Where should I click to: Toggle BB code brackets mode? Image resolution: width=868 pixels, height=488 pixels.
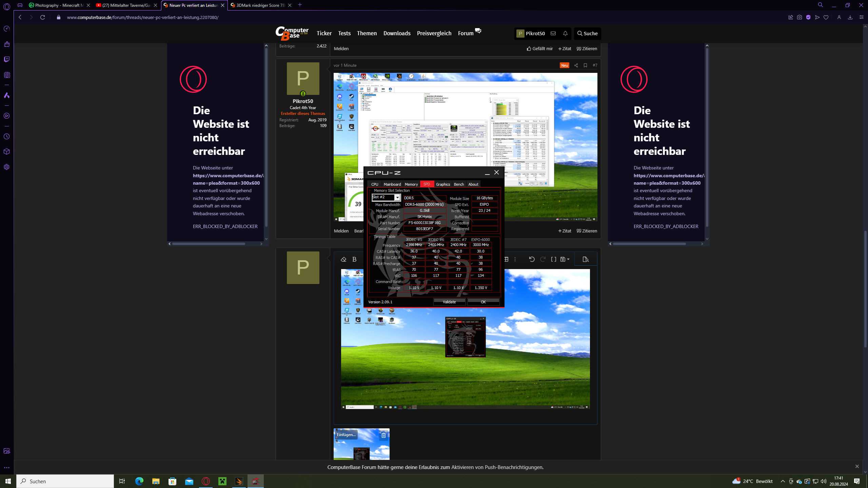pyautogui.click(x=554, y=259)
